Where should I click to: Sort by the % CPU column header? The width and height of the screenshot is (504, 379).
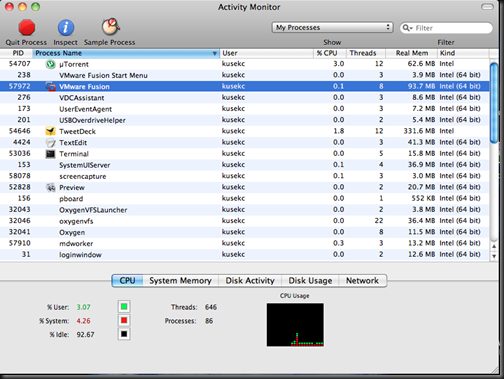click(330, 53)
